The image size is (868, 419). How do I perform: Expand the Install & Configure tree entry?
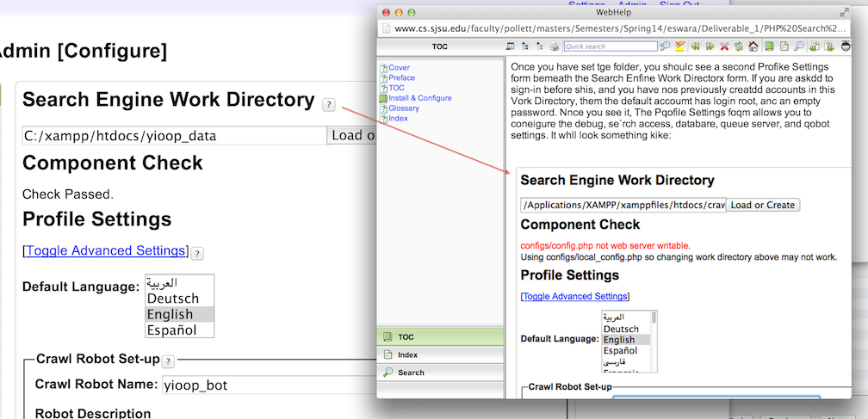(x=419, y=98)
